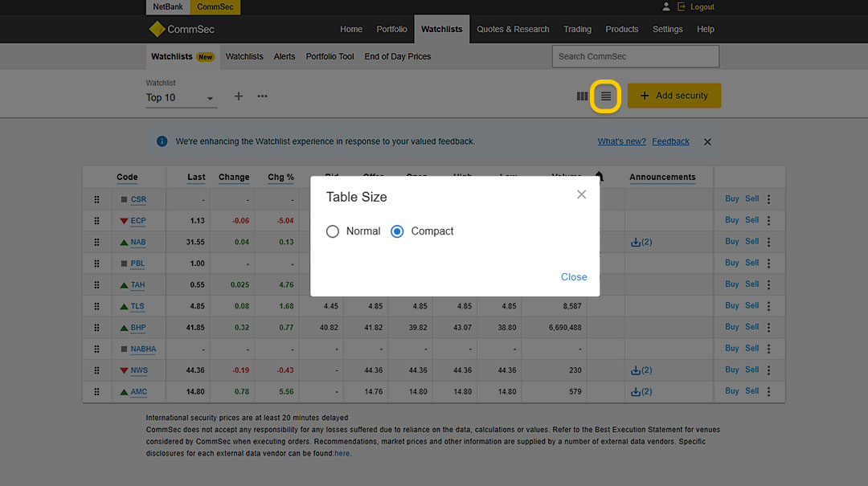The width and height of the screenshot is (868, 486).
Task: Sort by the Last column header
Action: (197, 178)
